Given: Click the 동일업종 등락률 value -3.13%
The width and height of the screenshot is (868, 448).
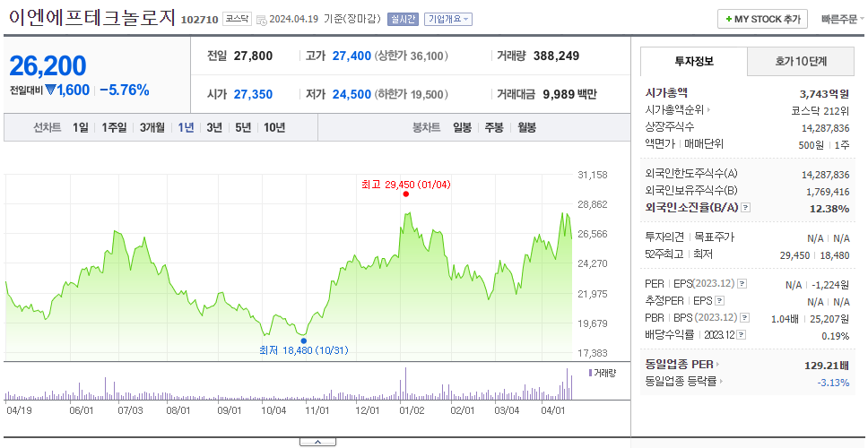Looking at the screenshot, I should (x=833, y=383).
